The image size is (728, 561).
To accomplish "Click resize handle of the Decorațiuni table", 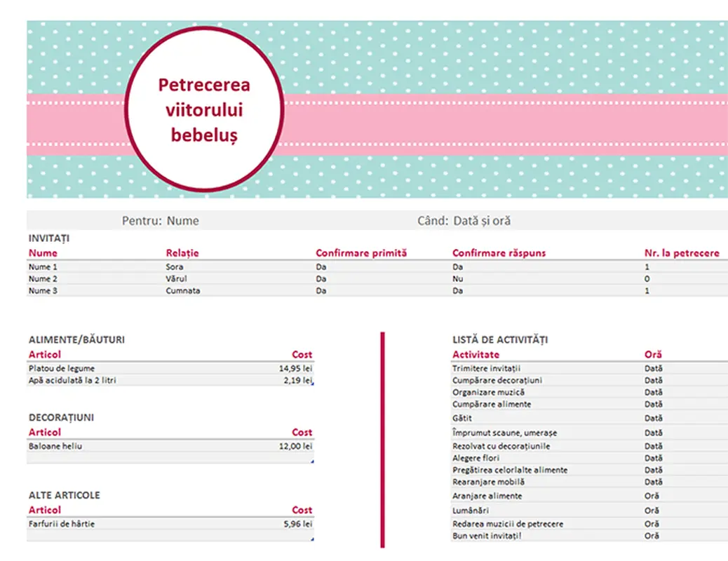I will [x=311, y=461].
